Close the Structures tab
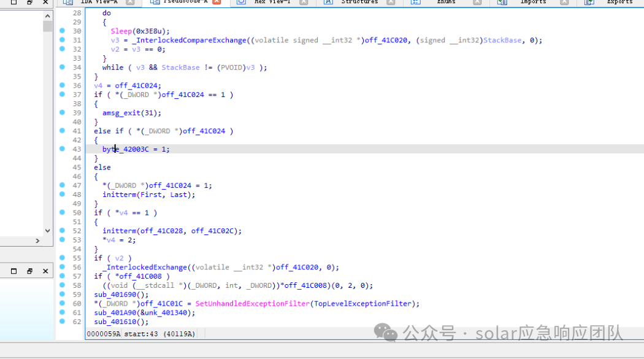 tap(391, 2)
